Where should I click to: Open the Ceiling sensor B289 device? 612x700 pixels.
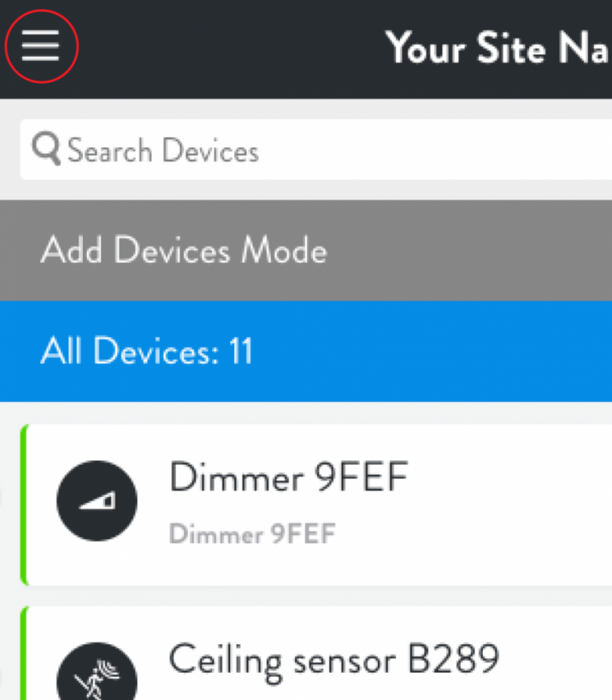coord(334,659)
